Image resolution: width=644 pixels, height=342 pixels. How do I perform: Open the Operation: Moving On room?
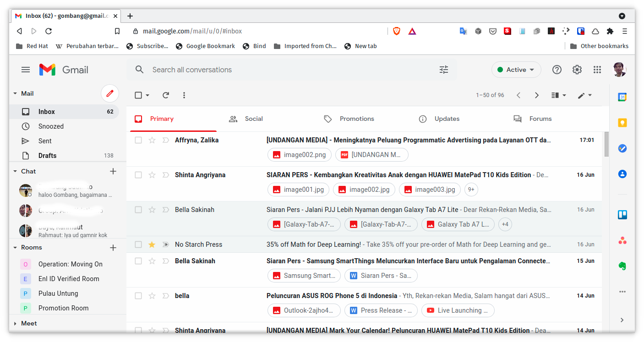(71, 264)
